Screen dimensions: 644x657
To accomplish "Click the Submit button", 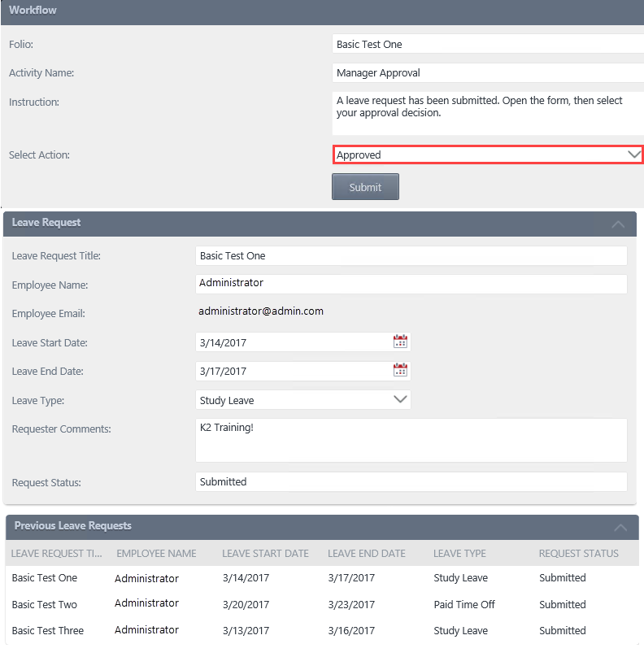I will [365, 187].
